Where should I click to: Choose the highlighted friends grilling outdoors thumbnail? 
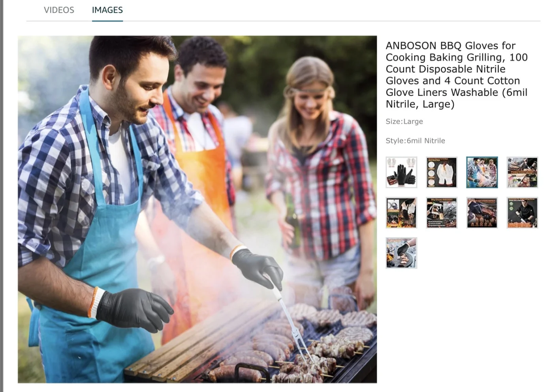click(x=482, y=172)
